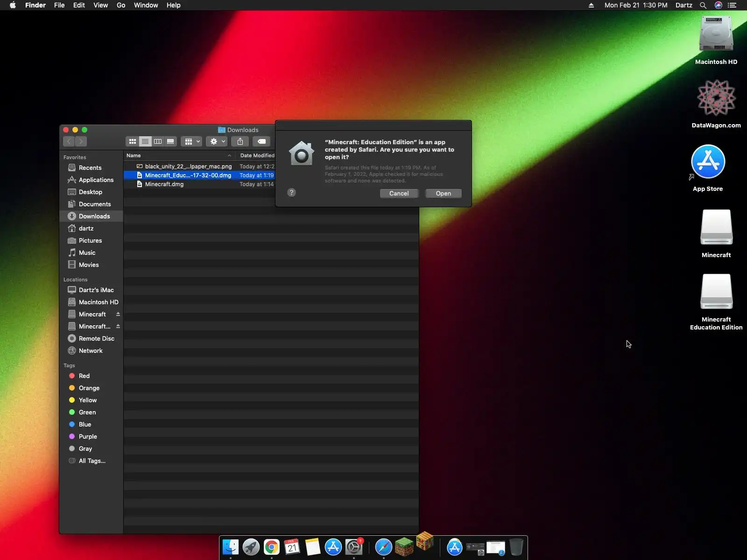Open the Edit menu

tap(79, 5)
